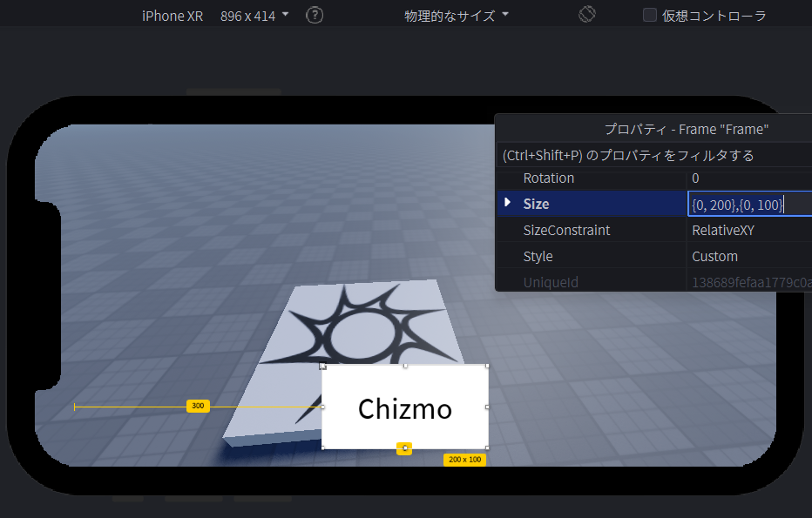Image resolution: width=812 pixels, height=518 pixels.
Task: Open the 物理的なサイズ scaling dropdown
Action: 457,16
